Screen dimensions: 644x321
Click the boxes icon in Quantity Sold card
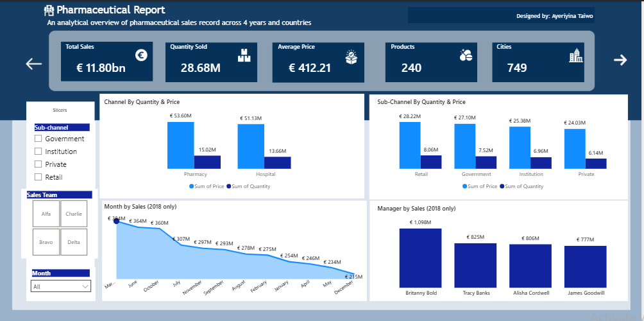(244, 55)
